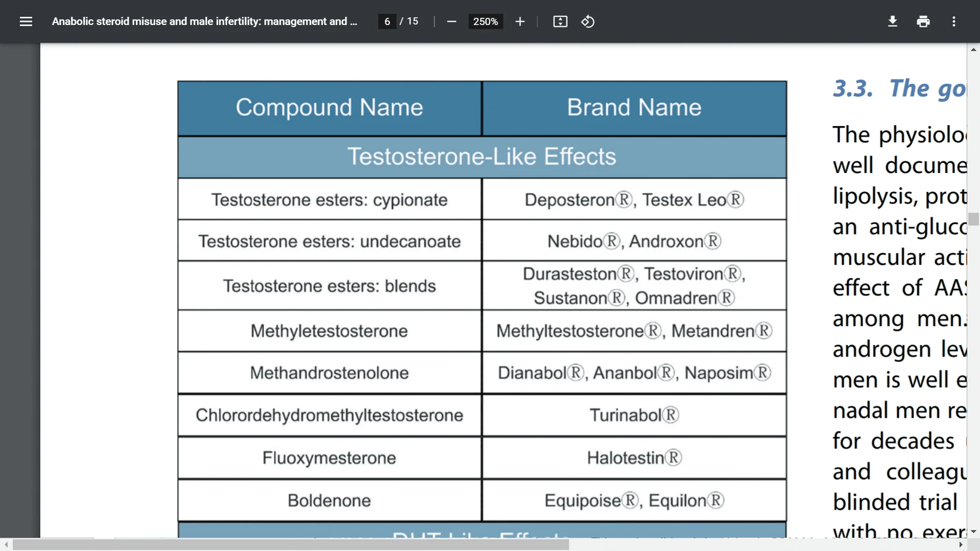Click the 'Compound Name' table header
980x551 pixels.
[x=329, y=108]
